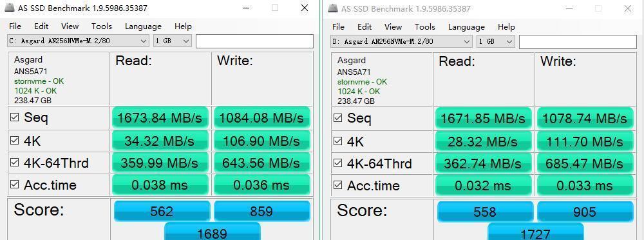Select total score 1689
Screen dimensions: 644x240
tap(213, 232)
